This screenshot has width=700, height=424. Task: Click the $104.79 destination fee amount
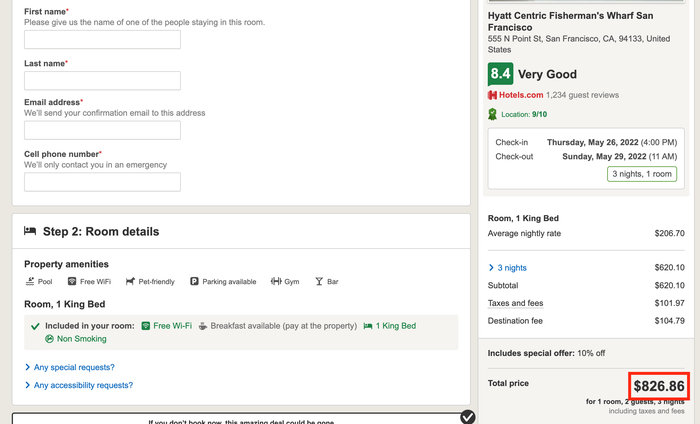(x=669, y=321)
